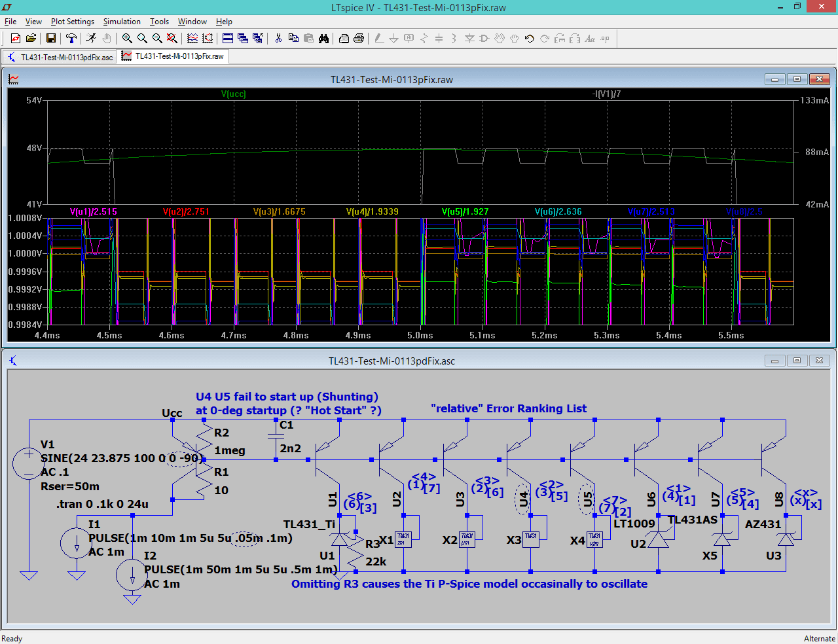
Task: Open a file with the folder icon
Action: coord(31,39)
